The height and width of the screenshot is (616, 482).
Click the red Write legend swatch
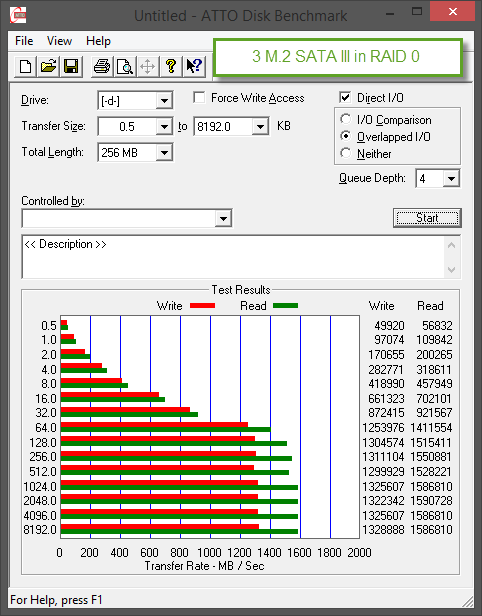(202, 305)
